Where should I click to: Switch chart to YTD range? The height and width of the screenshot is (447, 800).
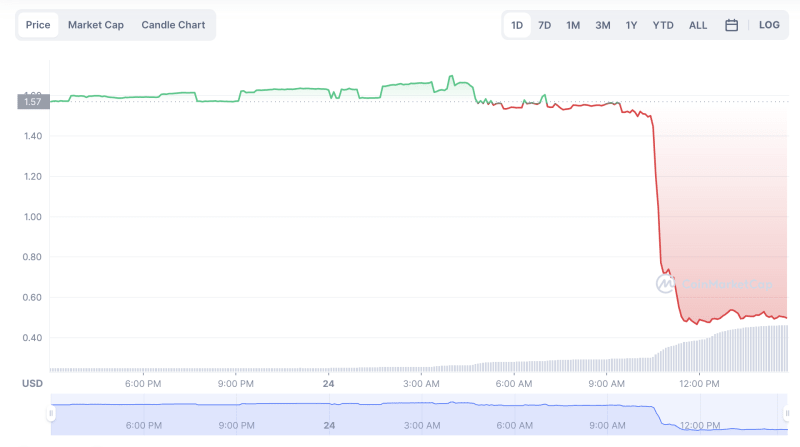[x=663, y=25]
